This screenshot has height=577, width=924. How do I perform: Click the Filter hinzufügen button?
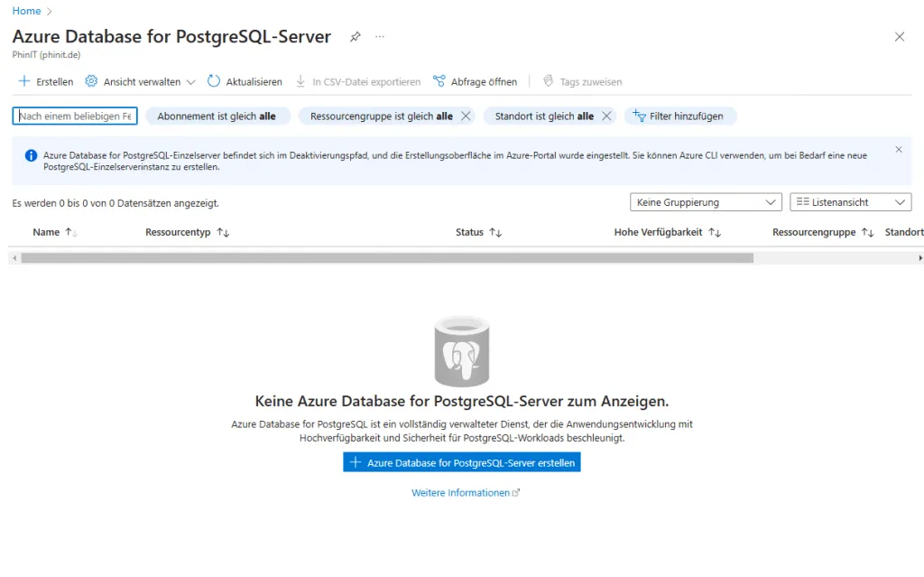click(x=680, y=116)
